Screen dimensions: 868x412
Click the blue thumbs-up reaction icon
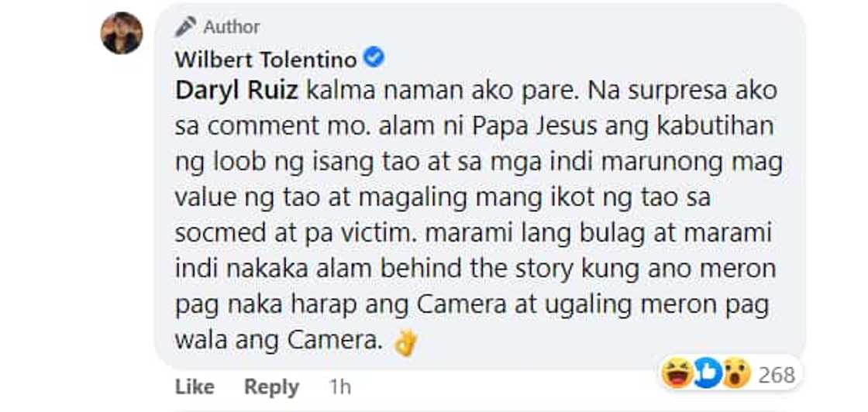[704, 375]
